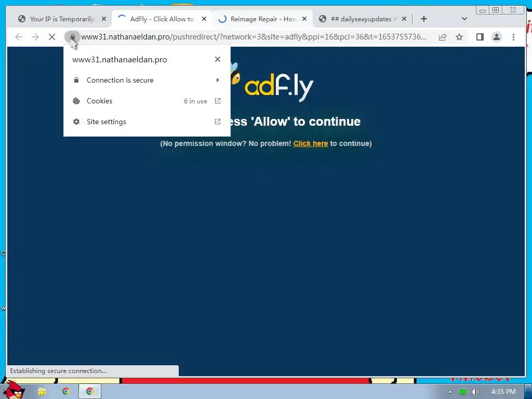Switch to AdFly - Click Allow tab
This screenshot has height=399, width=532.
pyautogui.click(x=162, y=19)
